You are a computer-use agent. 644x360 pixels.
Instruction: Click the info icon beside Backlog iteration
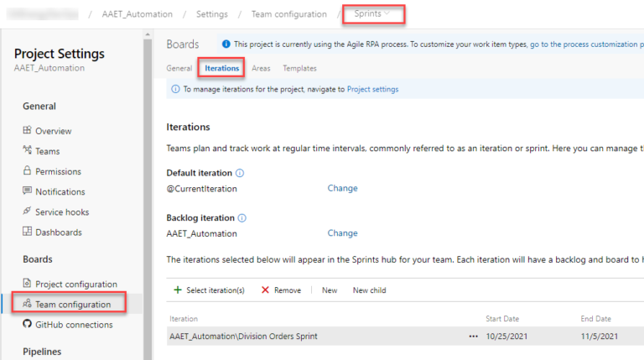coord(242,218)
